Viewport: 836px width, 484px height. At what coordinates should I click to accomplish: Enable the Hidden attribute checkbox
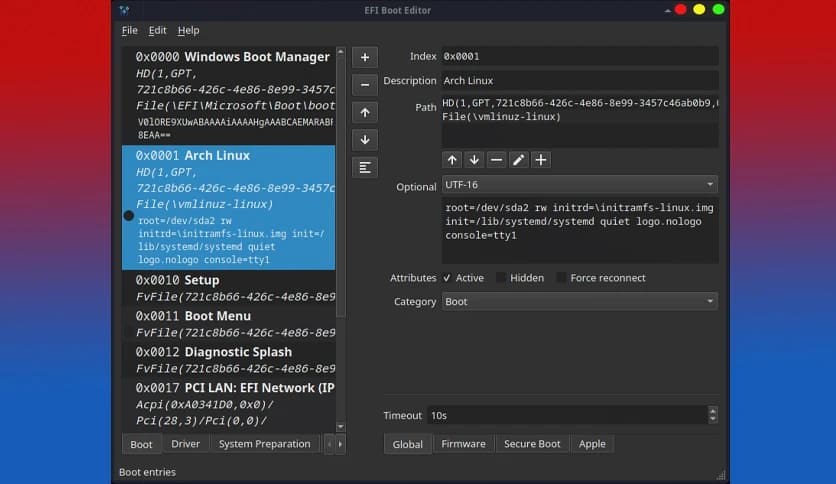pyautogui.click(x=501, y=278)
